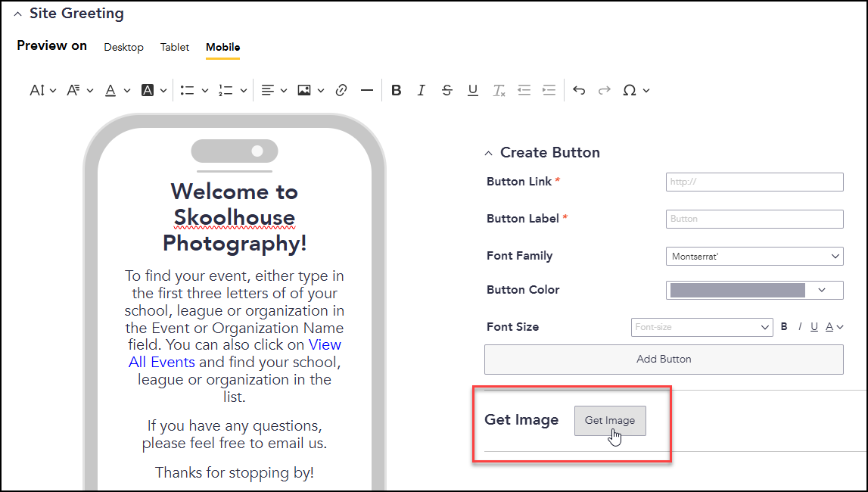
Task: Open special characters dropdown arrow
Action: tap(646, 91)
